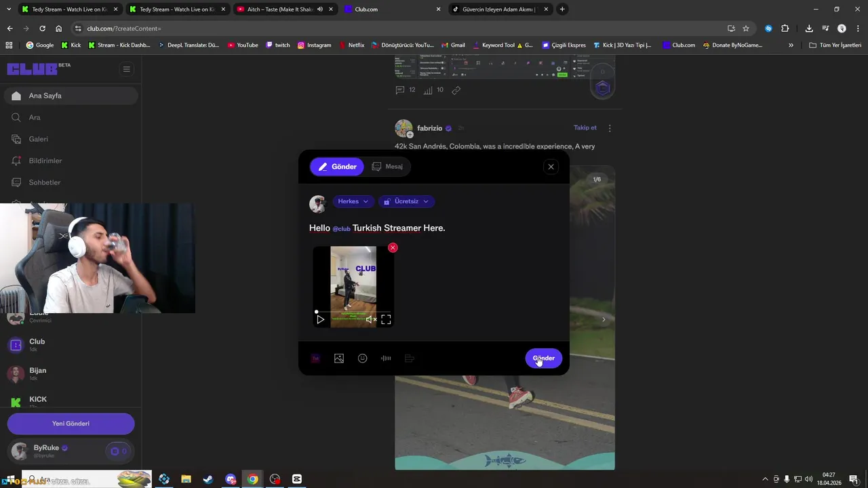This screenshot has height=488, width=868.
Task: Add a voice recording with waveform icon
Action: (x=386, y=359)
